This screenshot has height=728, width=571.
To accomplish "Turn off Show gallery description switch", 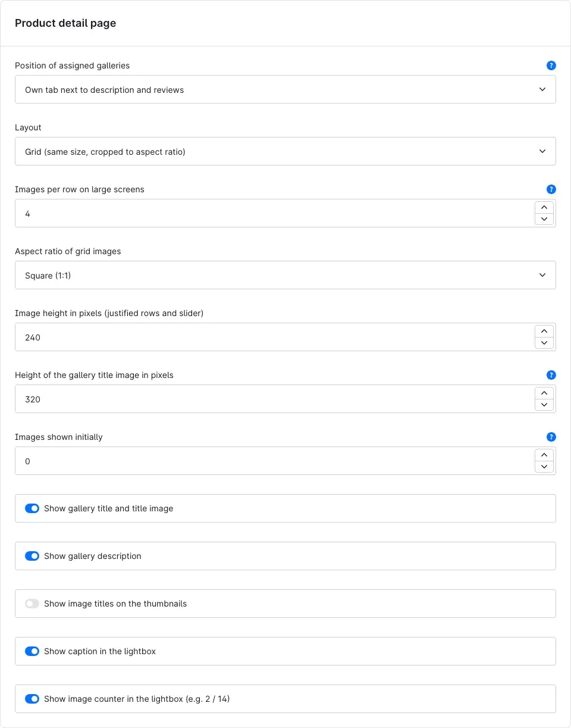I will (x=32, y=556).
